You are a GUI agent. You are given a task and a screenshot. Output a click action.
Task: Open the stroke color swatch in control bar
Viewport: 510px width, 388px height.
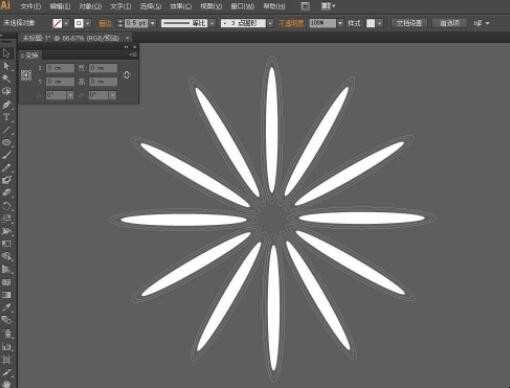79,23
